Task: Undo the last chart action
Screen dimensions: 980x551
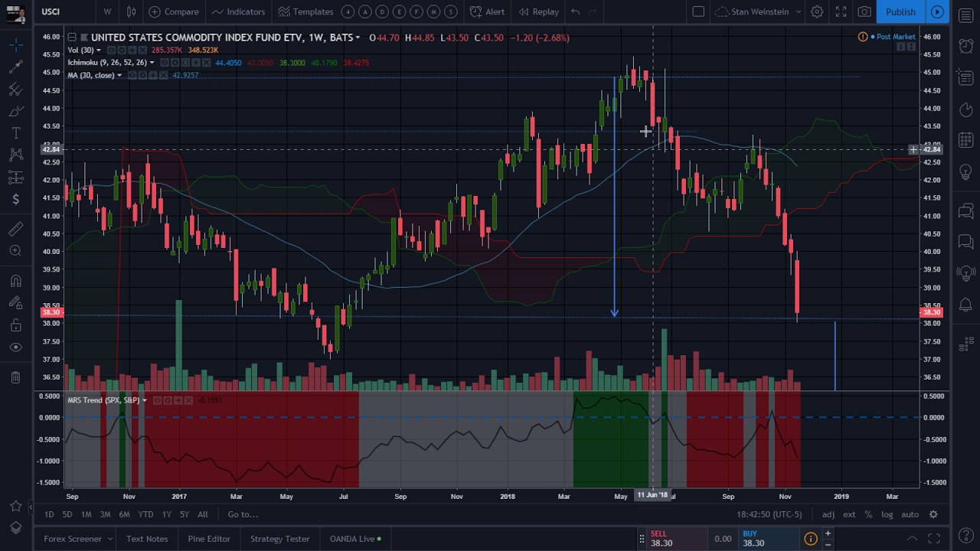Action: tap(575, 11)
